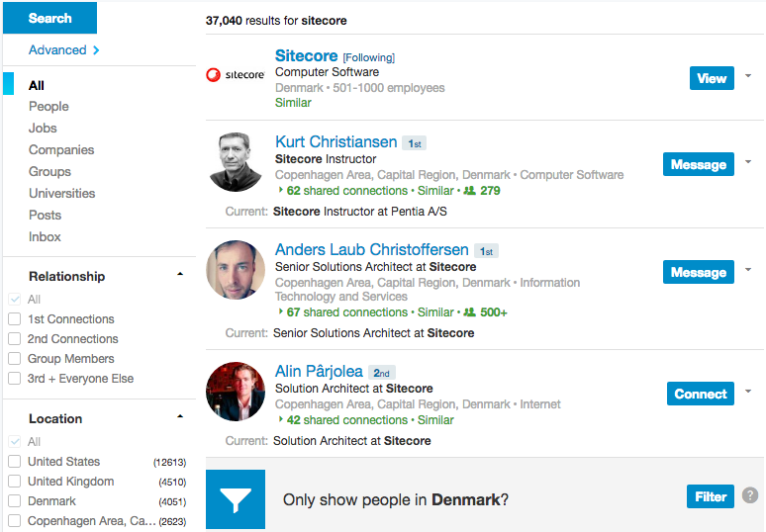Open Alin Pârjolea's profile photo

point(236,392)
